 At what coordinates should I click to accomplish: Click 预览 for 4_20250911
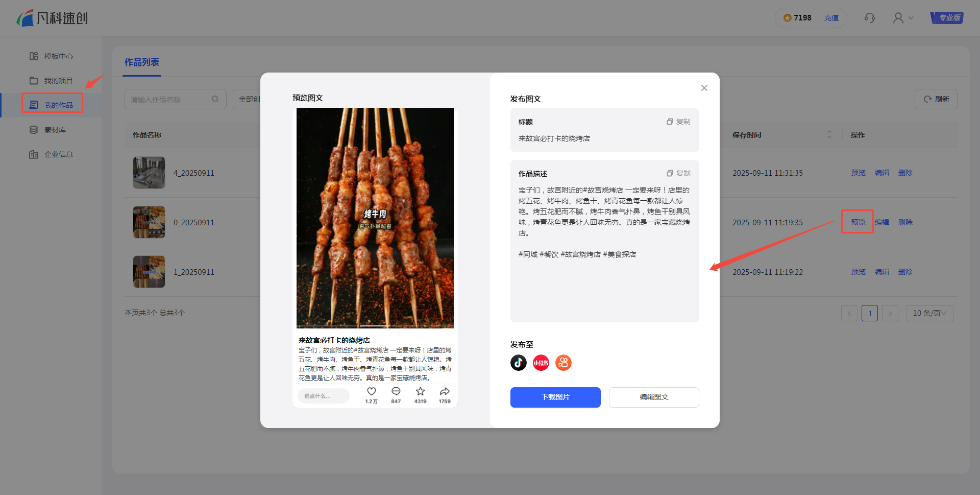(x=859, y=173)
